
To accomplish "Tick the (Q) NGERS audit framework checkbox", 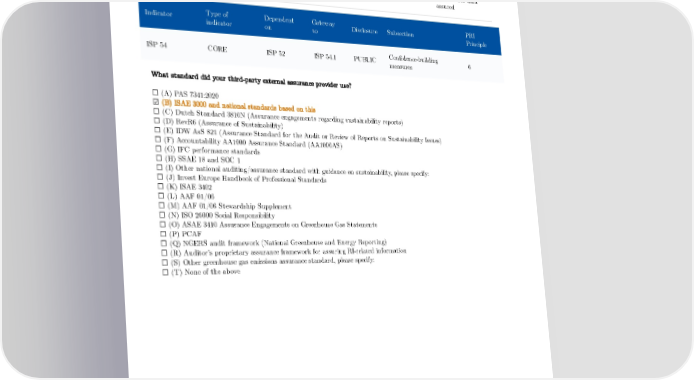I will coord(164,243).
